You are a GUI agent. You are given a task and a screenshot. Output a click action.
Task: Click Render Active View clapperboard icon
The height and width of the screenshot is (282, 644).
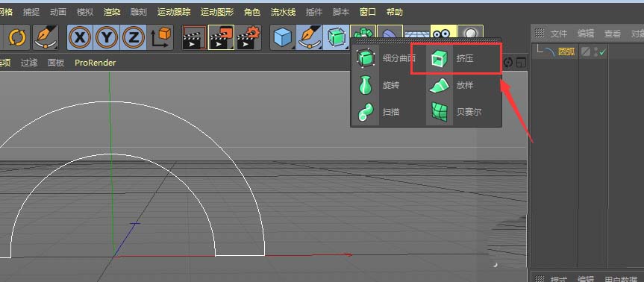click(195, 38)
